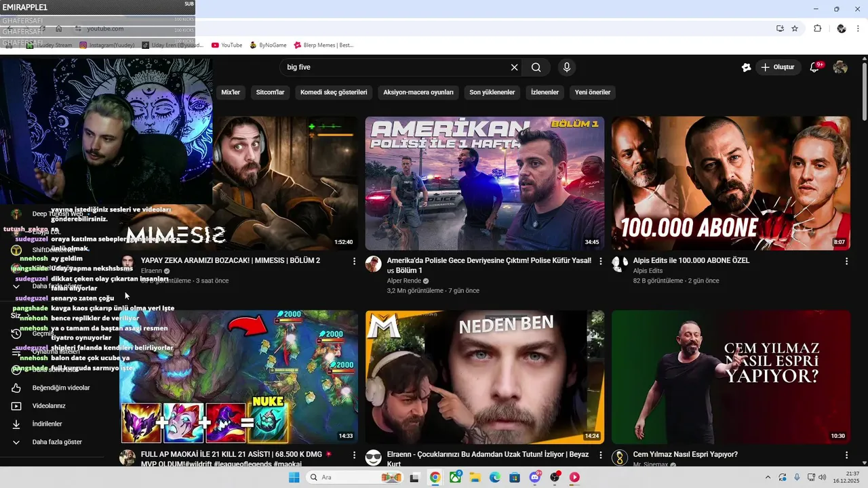Open Discord from the taskbar

[535, 477]
